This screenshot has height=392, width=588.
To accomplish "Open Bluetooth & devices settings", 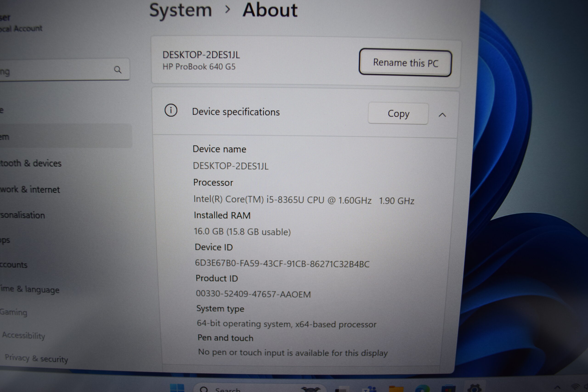I will click(31, 163).
